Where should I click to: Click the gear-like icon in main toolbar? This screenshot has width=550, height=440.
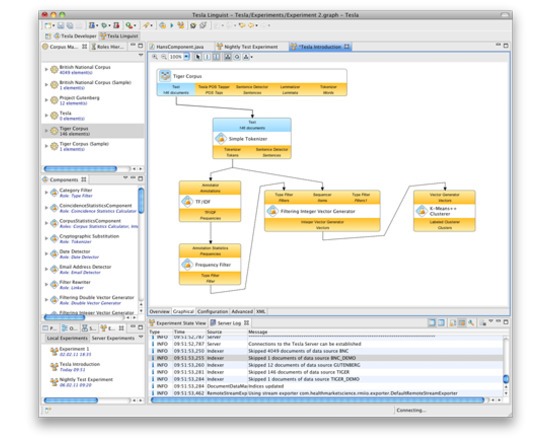tap(193, 25)
